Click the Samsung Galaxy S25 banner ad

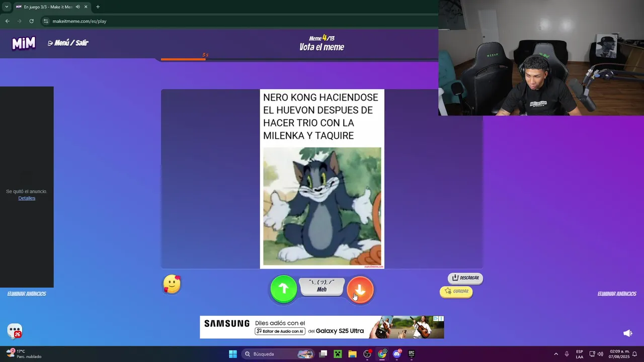(321, 327)
